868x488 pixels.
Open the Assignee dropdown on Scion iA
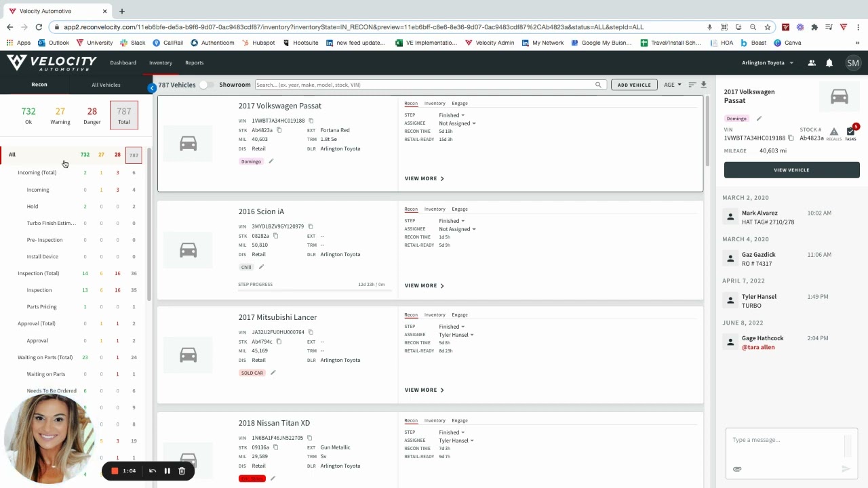pyautogui.click(x=457, y=229)
